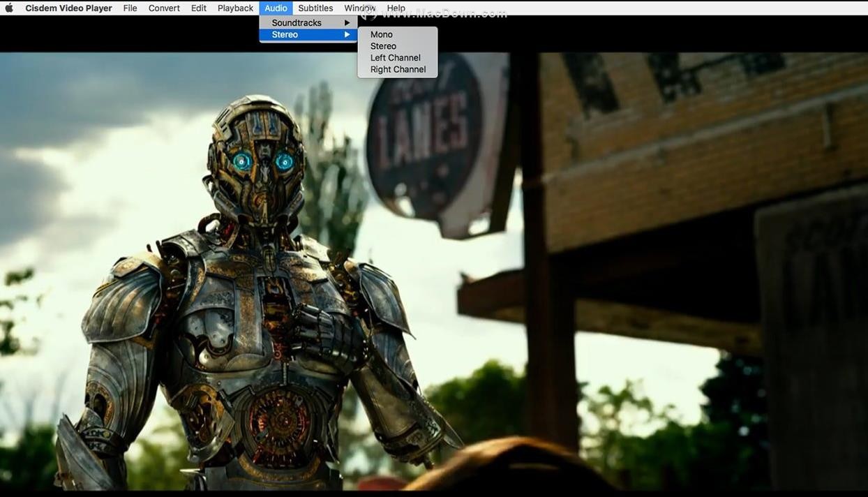Image resolution: width=868 pixels, height=497 pixels.
Task: Click the arrow beside Soundtracks
Action: click(347, 23)
